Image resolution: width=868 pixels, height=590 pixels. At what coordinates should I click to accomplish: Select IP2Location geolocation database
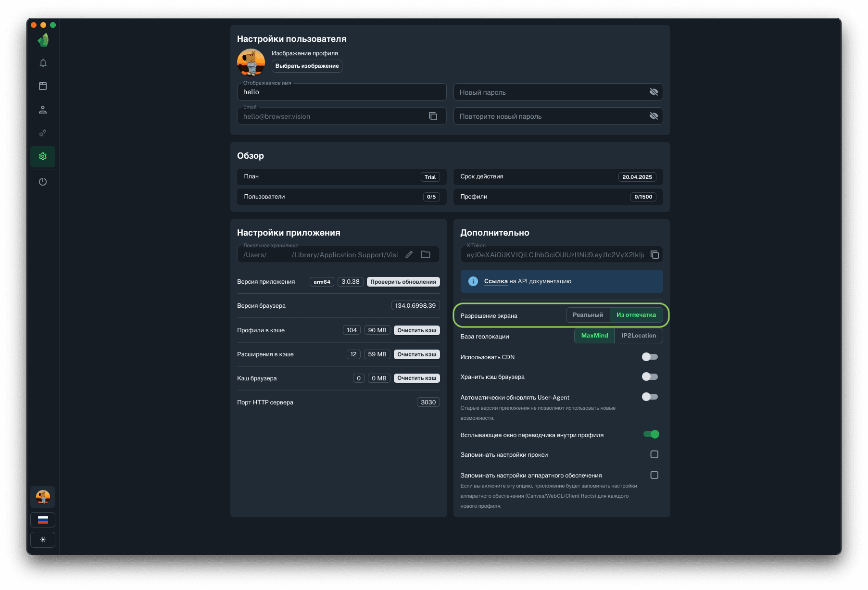pos(638,336)
